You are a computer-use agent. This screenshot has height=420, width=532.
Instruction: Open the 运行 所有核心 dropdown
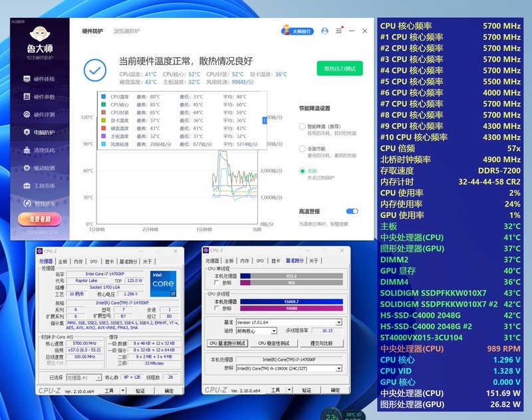(257, 330)
